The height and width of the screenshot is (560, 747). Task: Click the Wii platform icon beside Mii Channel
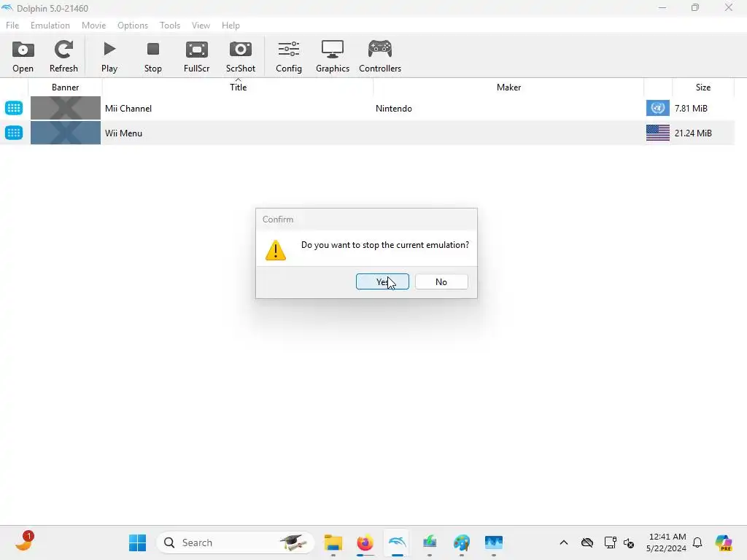pos(14,108)
